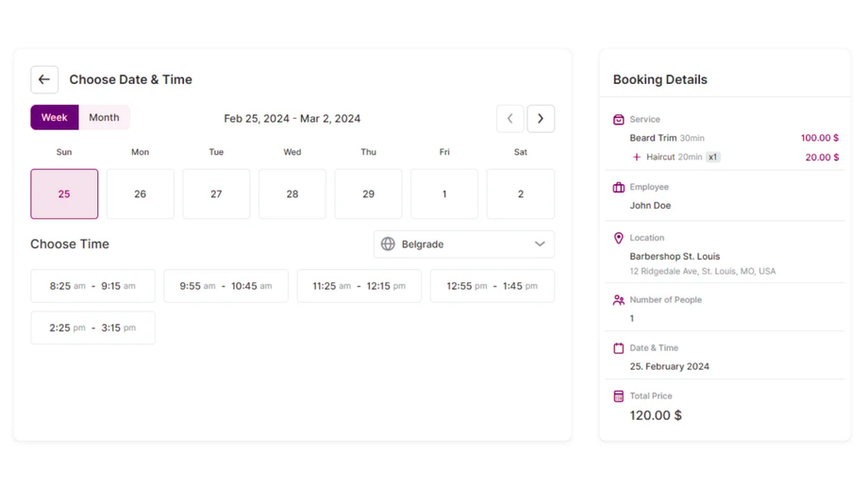
Task: Click the Location pin icon
Action: point(619,239)
